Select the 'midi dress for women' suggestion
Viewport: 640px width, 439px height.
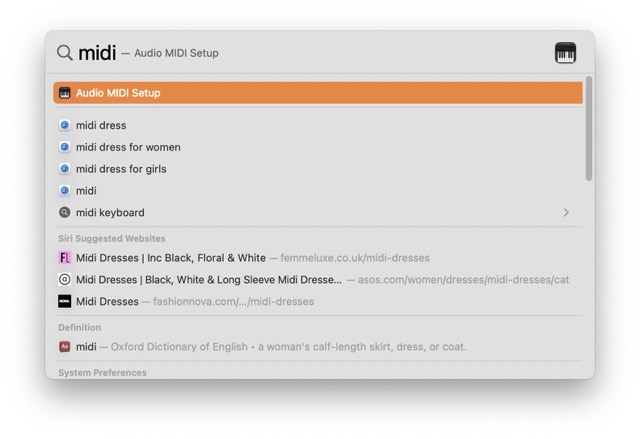tap(128, 147)
